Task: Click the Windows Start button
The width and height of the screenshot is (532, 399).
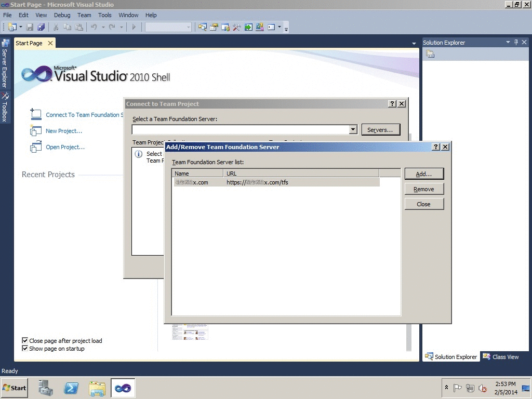Action: point(14,388)
